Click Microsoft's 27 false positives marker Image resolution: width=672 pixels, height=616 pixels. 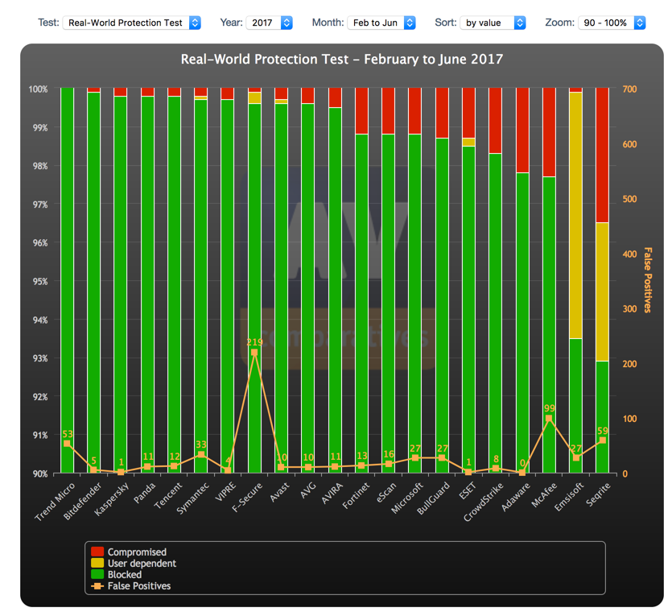pos(415,458)
